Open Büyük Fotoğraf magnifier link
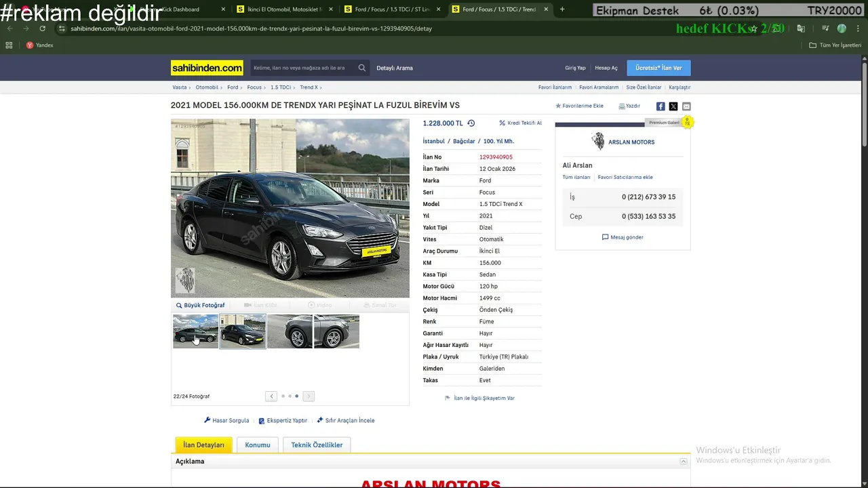The height and width of the screenshot is (488, 868). 201,305
